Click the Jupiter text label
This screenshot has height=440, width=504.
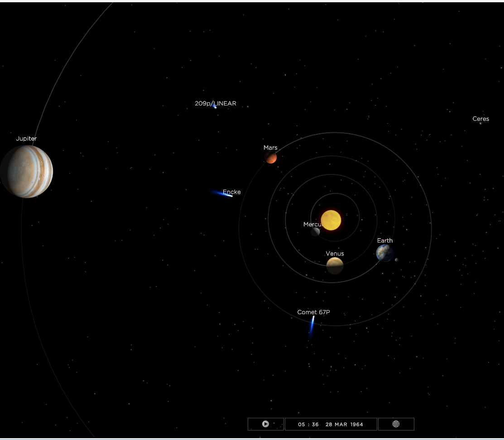click(26, 139)
